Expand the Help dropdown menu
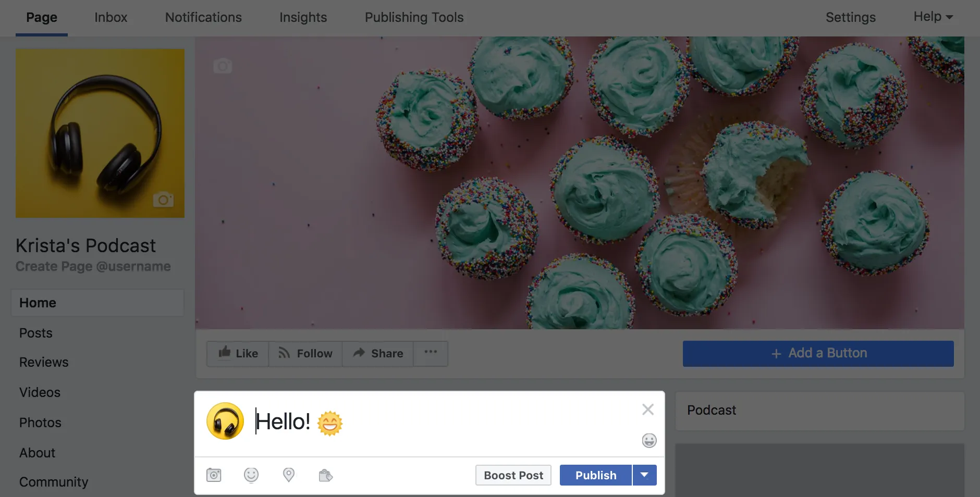This screenshot has height=497, width=980. pyautogui.click(x=933, y=17)
